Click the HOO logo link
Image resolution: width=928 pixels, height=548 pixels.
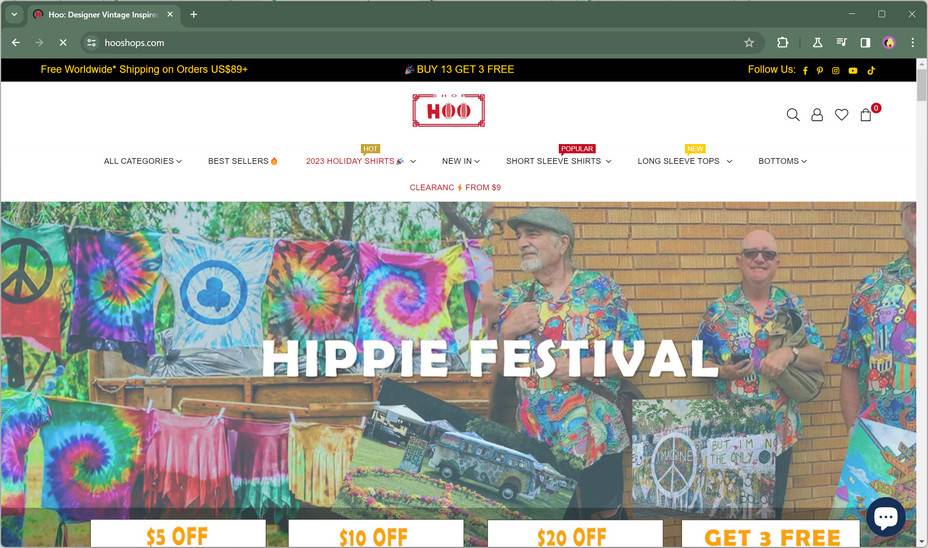pyautogui.click(x=449, y=110)
